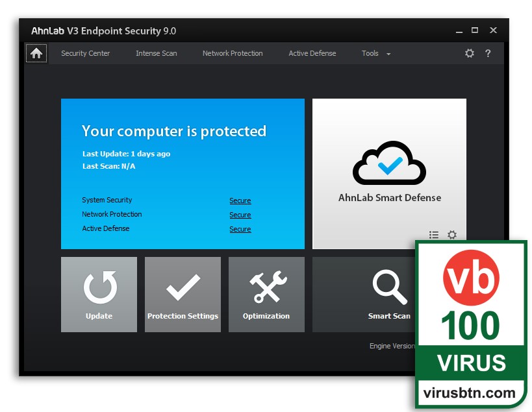
Task: Click the AhnLab Smart Defense label
Action: pos(390,197)
